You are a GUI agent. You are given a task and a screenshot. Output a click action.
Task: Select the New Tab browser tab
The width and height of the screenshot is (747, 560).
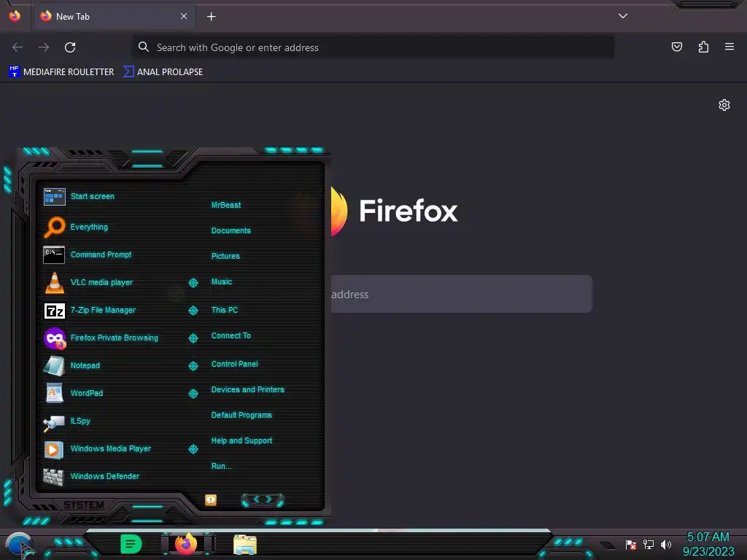[115, 17]
